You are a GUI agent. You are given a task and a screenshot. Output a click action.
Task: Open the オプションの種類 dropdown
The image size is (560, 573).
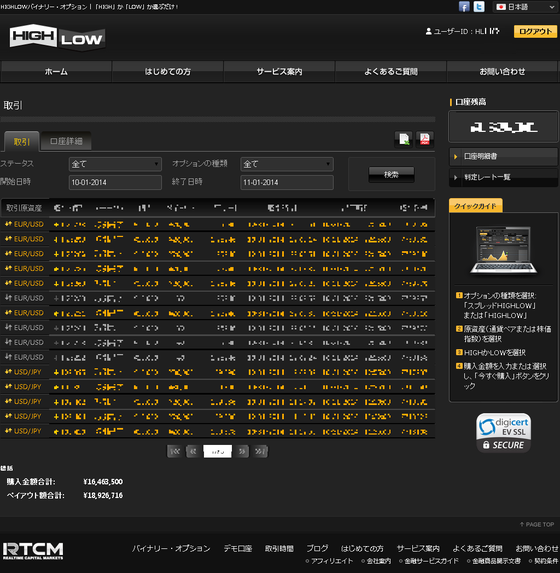click(287, 164)
